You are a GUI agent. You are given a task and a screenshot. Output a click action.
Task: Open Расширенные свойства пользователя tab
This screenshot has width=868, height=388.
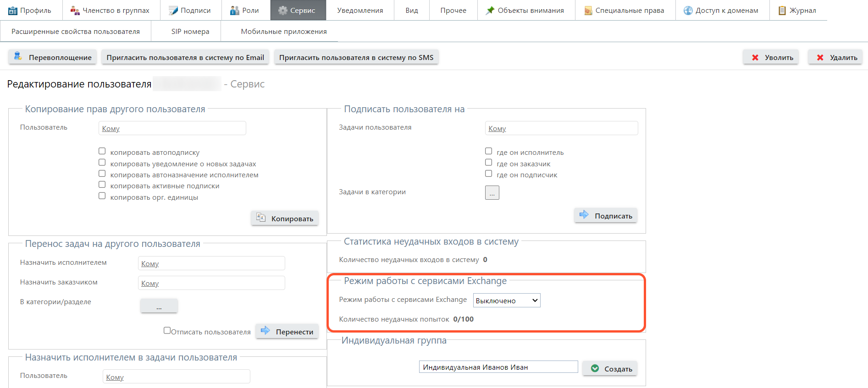[76, 32]
